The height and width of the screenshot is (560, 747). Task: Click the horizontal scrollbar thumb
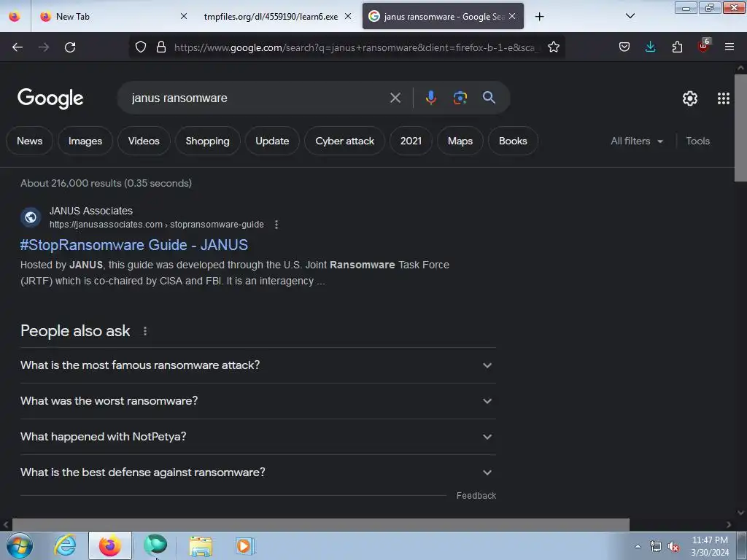[321, 524]
